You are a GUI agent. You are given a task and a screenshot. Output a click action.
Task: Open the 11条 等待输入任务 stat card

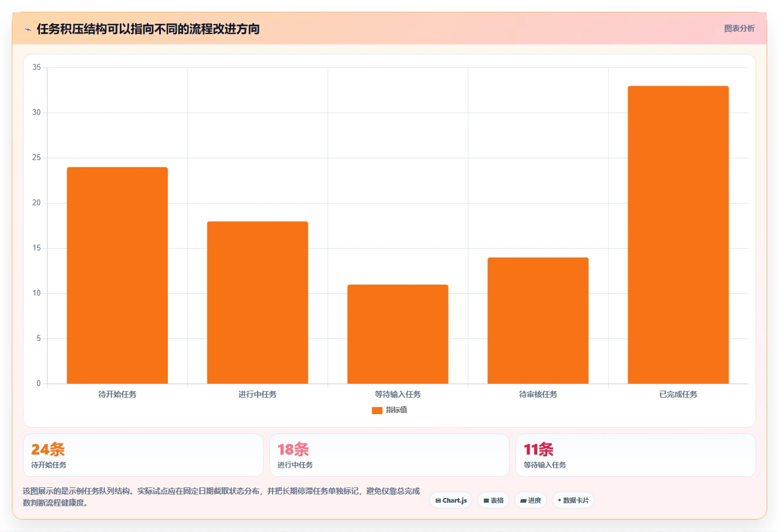[636, 455]
